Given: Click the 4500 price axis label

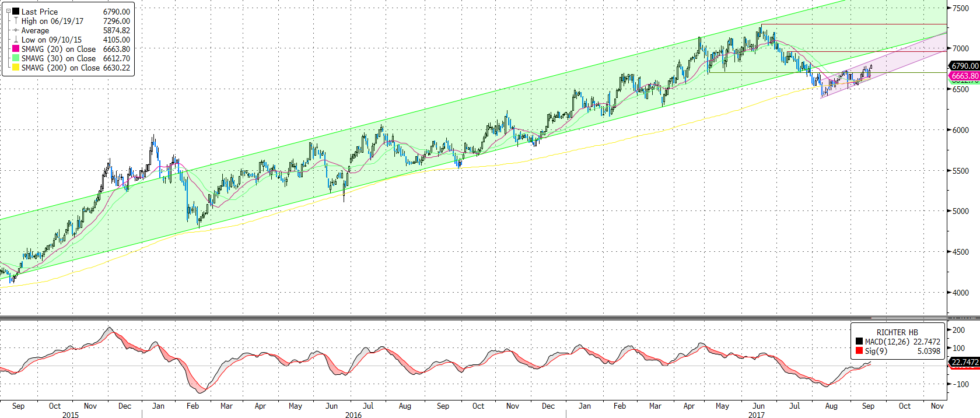Looking at the screenshot, I should click(961, 252).
